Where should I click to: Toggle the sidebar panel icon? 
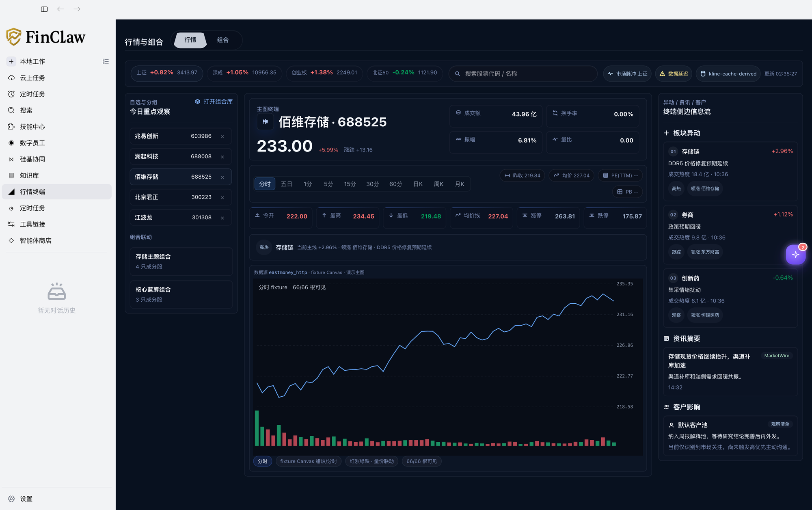click(44, 9)
